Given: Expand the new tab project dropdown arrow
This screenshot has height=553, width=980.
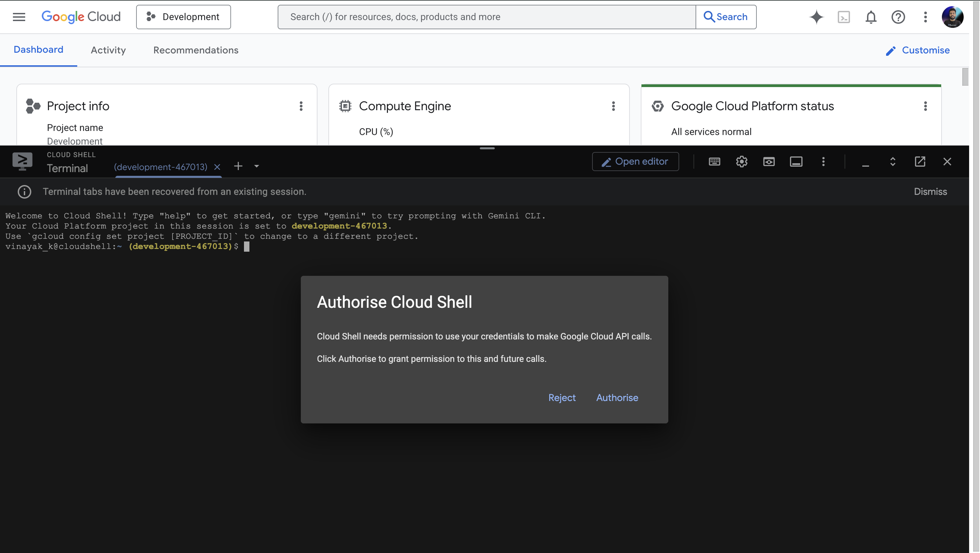Looking at the screenshot, I should (257, 166).
